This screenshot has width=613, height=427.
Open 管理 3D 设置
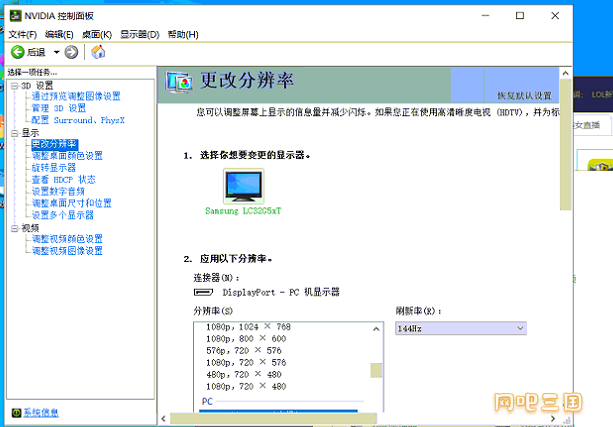pyautogui.click(x=59, y=108)
